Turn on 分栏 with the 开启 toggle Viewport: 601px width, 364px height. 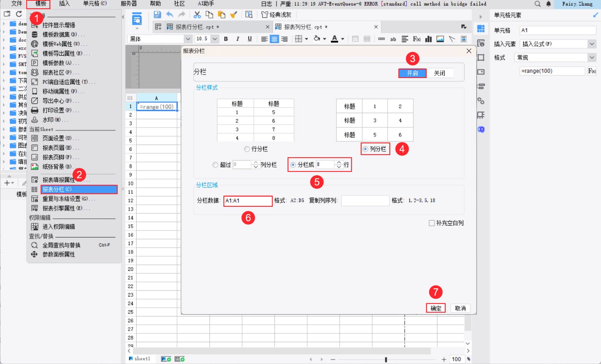tap(412, 73)
